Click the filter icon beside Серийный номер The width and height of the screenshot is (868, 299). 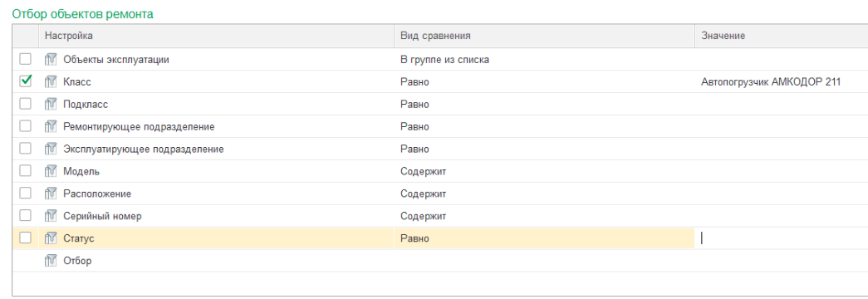coord(51,217)
